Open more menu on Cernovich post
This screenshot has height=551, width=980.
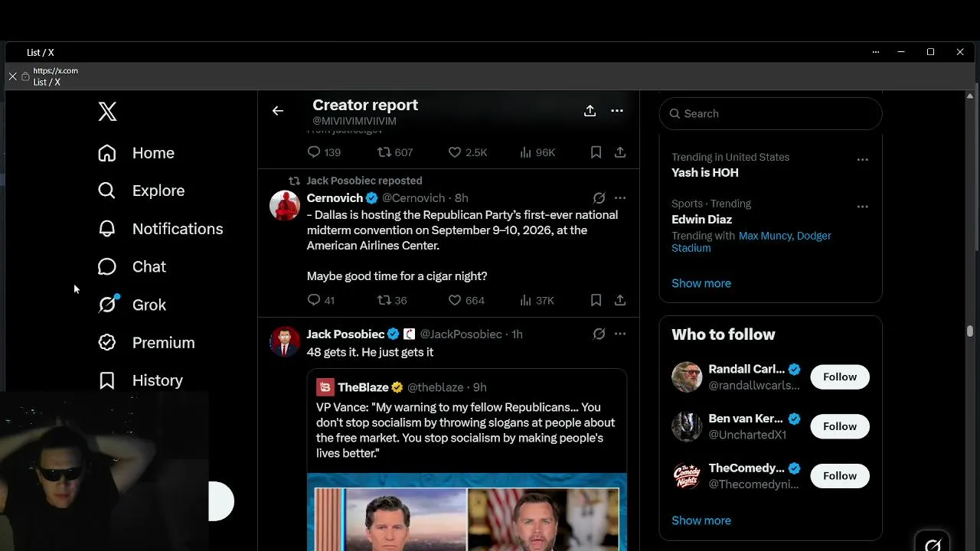click(620, 197)
